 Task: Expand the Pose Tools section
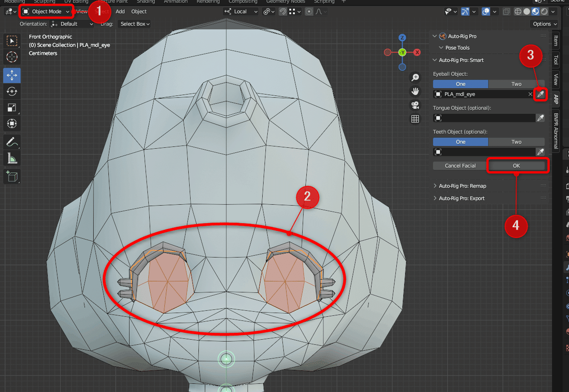pyautogui.click(x=457, y=48)
